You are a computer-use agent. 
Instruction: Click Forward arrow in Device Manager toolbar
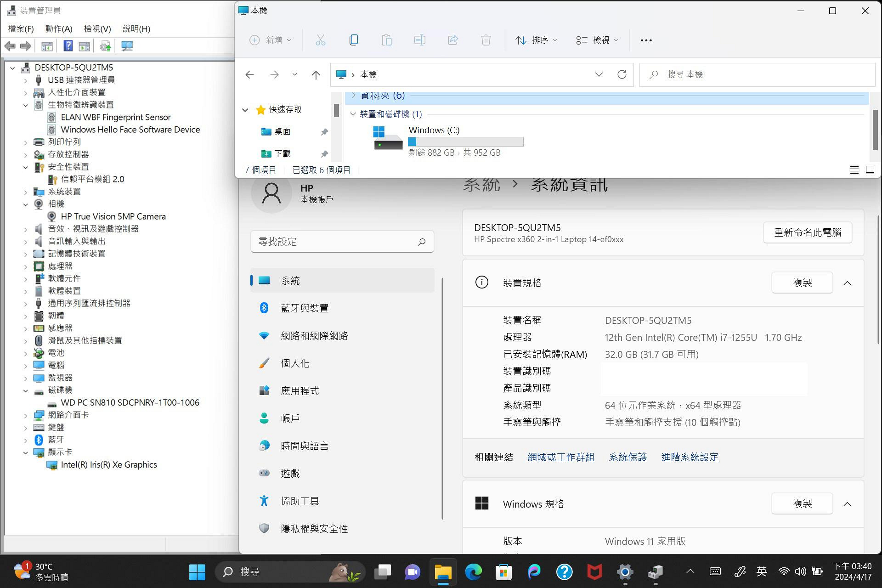26,46
